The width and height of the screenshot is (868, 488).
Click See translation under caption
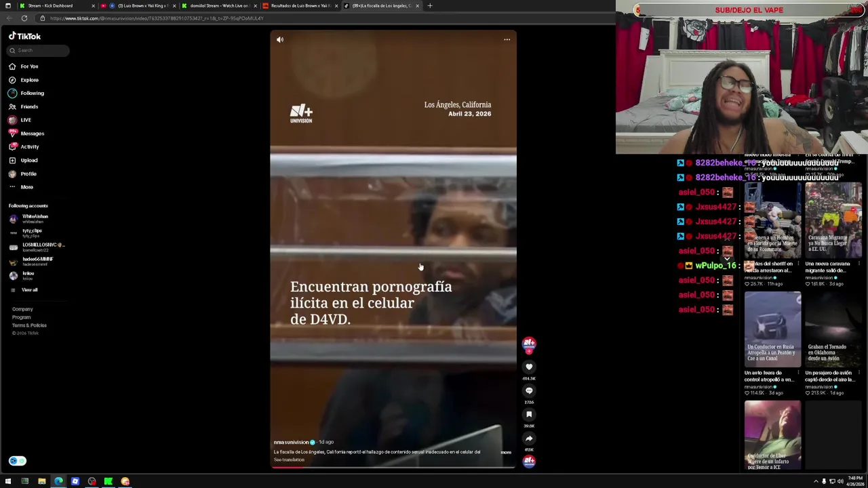pyautogui.click(x=289, y=460)
